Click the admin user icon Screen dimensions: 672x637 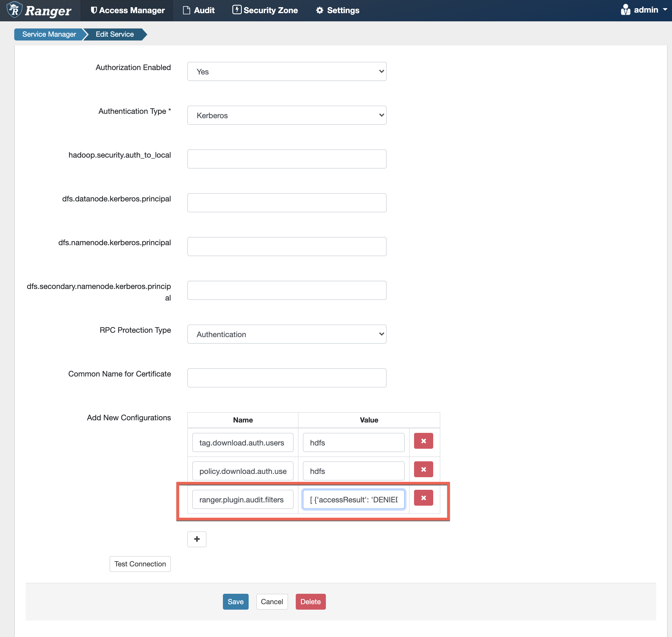tap(625, 10)
